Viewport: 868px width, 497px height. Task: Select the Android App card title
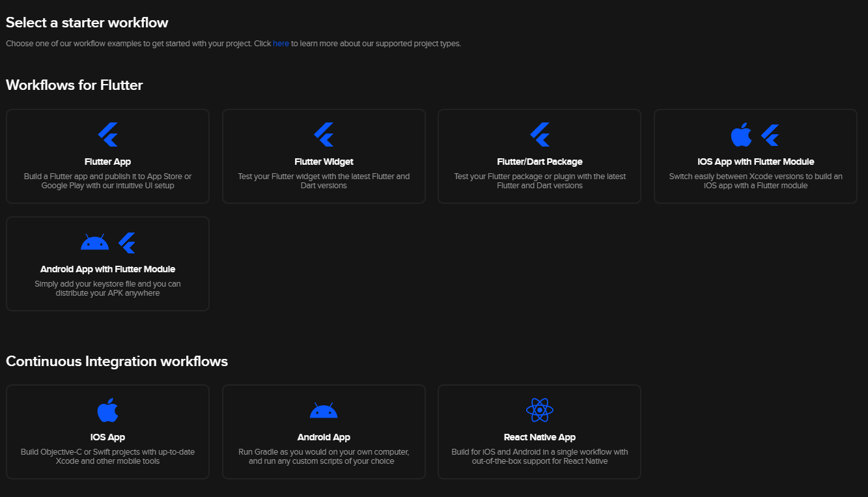tap(324, 437)
